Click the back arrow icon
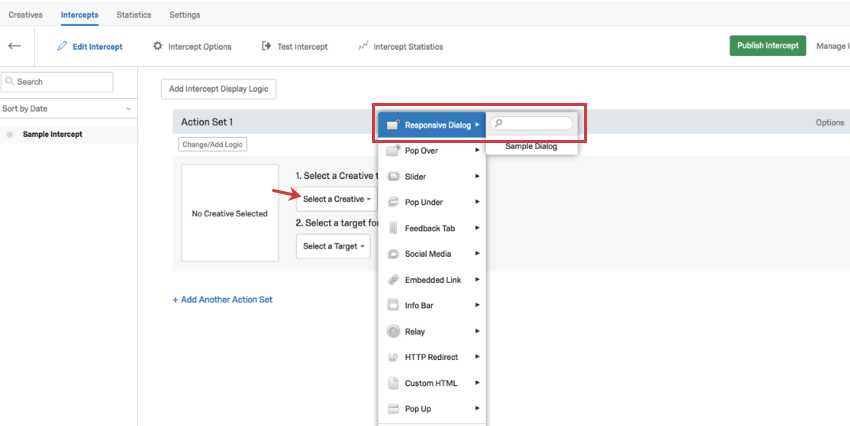This screenshot has height=426, width=850. pos(14,46)
